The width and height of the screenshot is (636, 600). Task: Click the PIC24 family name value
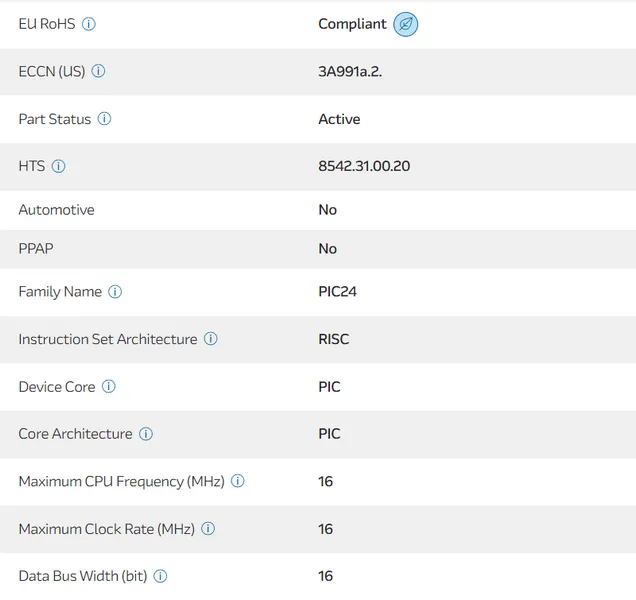tap(337, 292)
